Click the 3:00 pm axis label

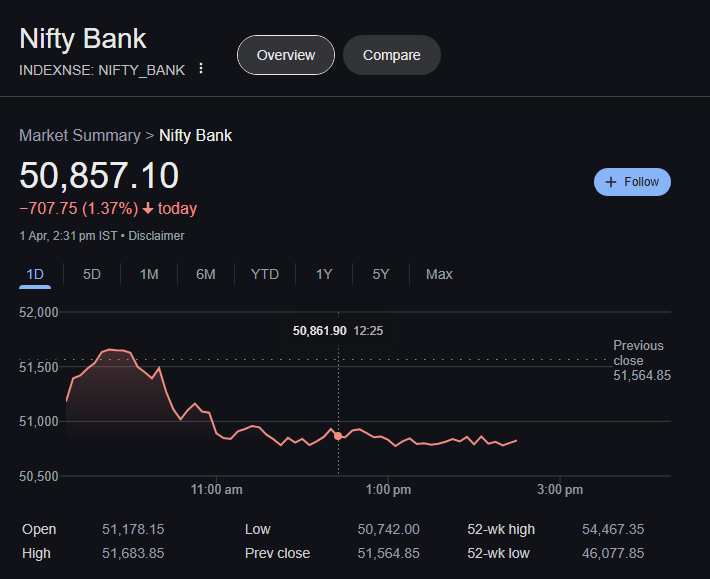pyautogui.click(x=560, y=489)
